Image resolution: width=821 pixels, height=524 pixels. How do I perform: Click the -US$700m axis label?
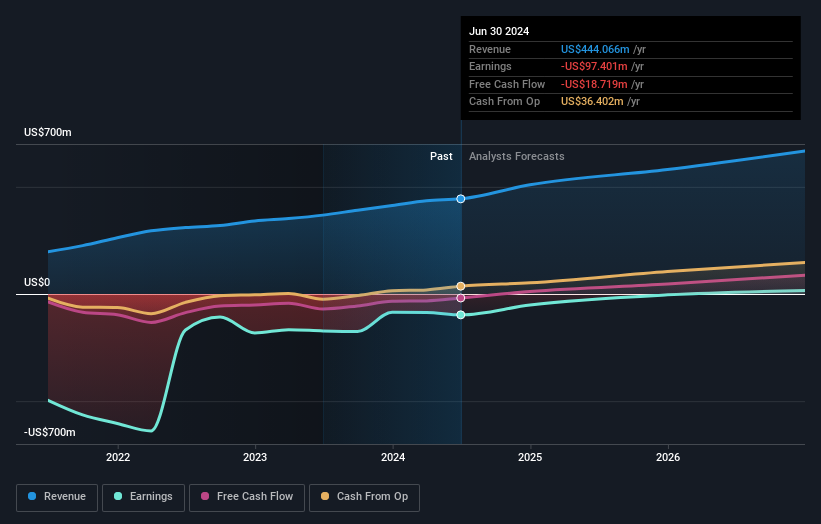[50, 432]
